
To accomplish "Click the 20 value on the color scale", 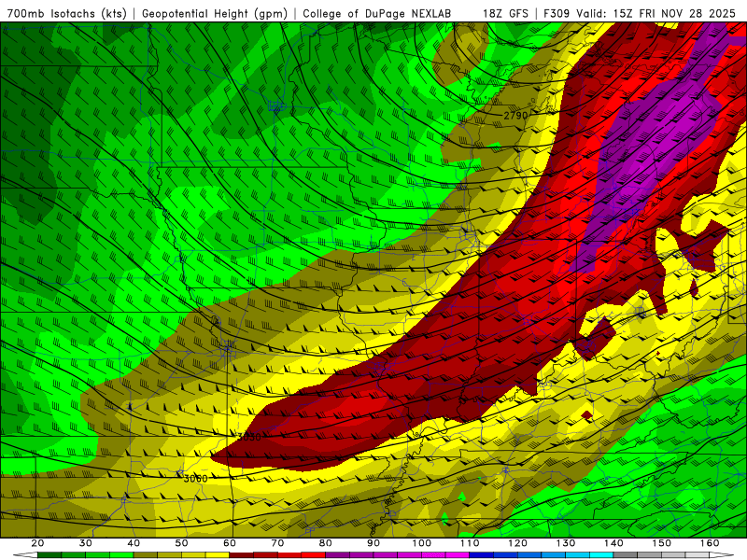I will (x=37, y=543).
